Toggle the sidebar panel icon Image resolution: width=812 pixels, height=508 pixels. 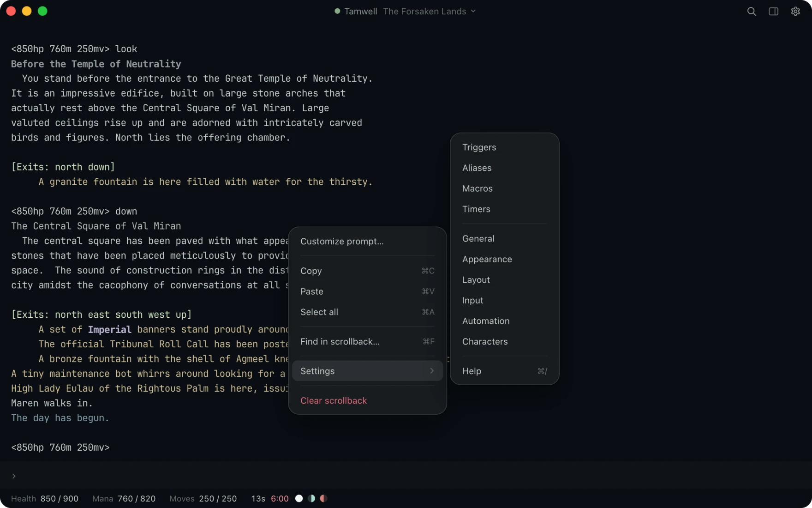coord(774,12)
